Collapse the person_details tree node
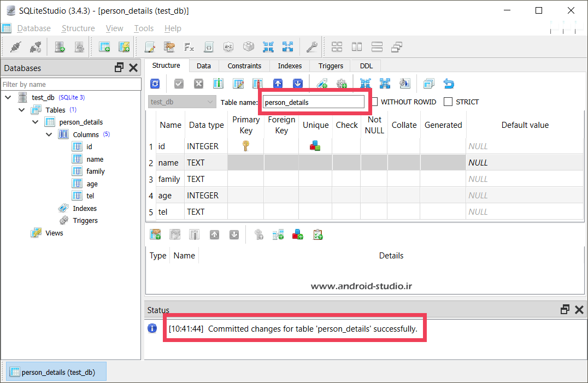588x383 pixels. pyautogui.click(x=36, y=122)
